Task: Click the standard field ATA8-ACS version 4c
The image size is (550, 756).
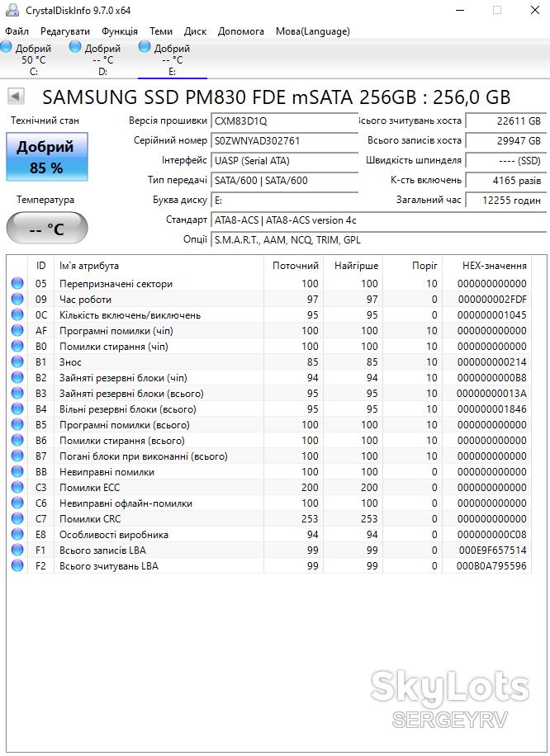Action: point(378,220)
